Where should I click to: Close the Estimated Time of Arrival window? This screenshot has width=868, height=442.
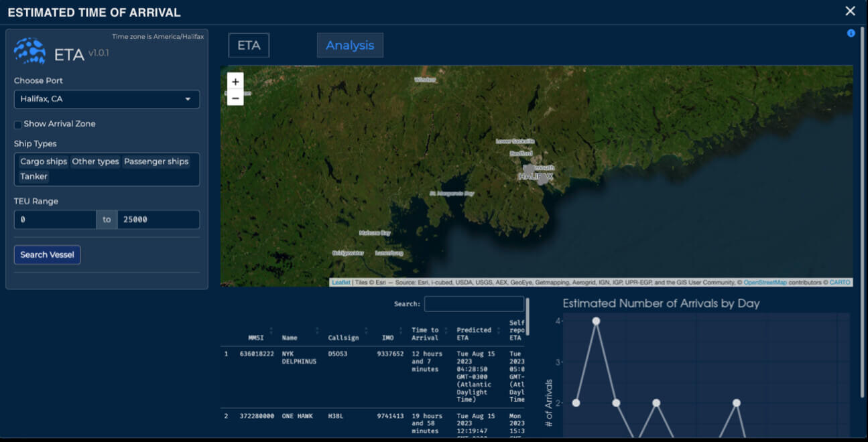coord(850,11)
